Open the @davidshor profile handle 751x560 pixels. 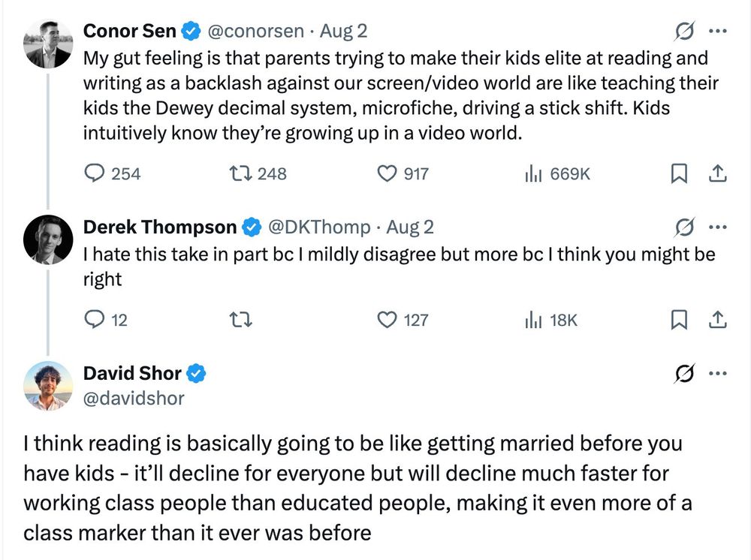[x=134, y=398]
